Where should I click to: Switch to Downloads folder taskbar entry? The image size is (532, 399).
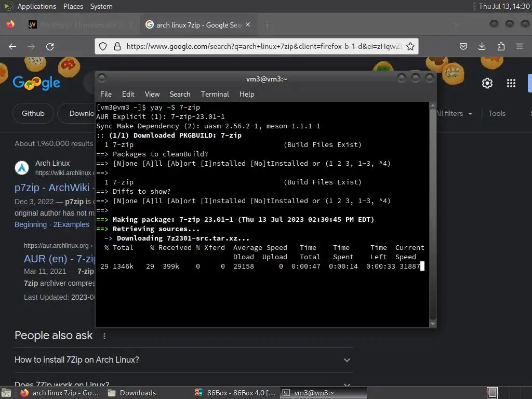click(131, 393)
